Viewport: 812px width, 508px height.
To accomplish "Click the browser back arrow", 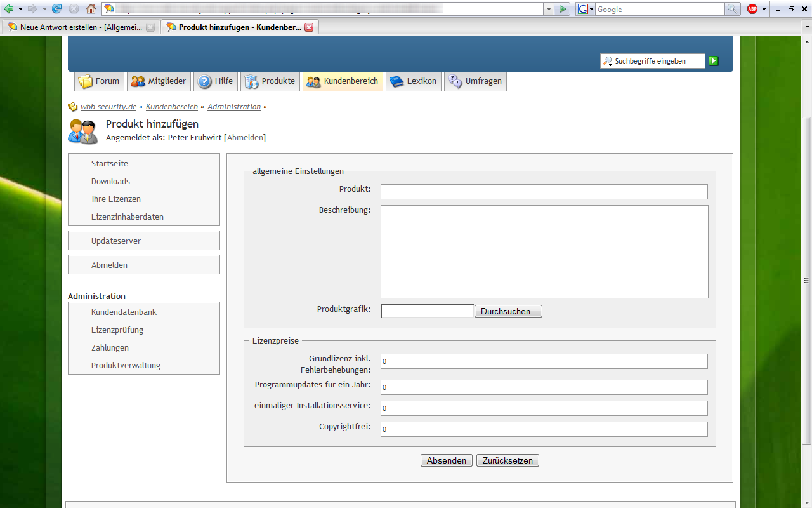I will pos(9,9).
